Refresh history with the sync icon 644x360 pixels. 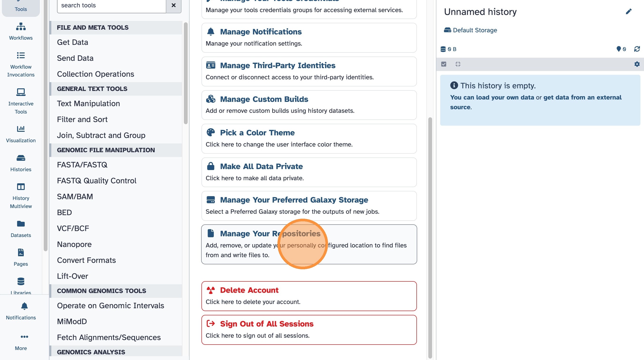coord(637,49)
